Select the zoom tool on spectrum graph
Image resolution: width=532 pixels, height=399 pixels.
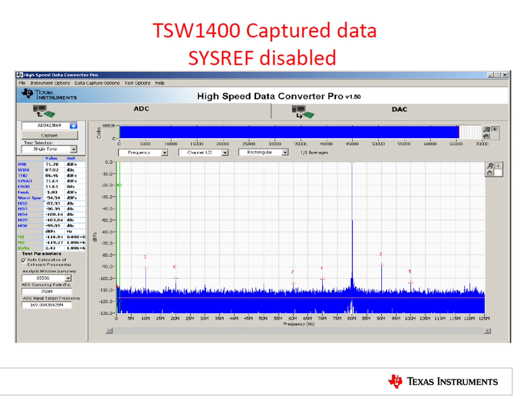click(490, 166)
